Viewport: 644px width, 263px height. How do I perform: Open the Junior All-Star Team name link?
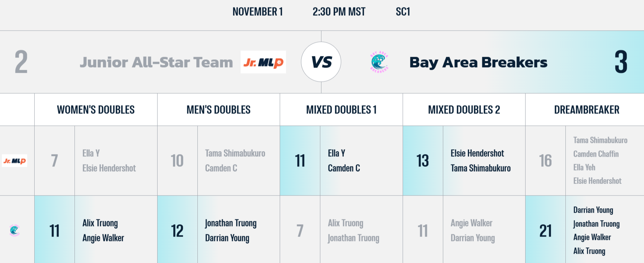coord(156,62)
